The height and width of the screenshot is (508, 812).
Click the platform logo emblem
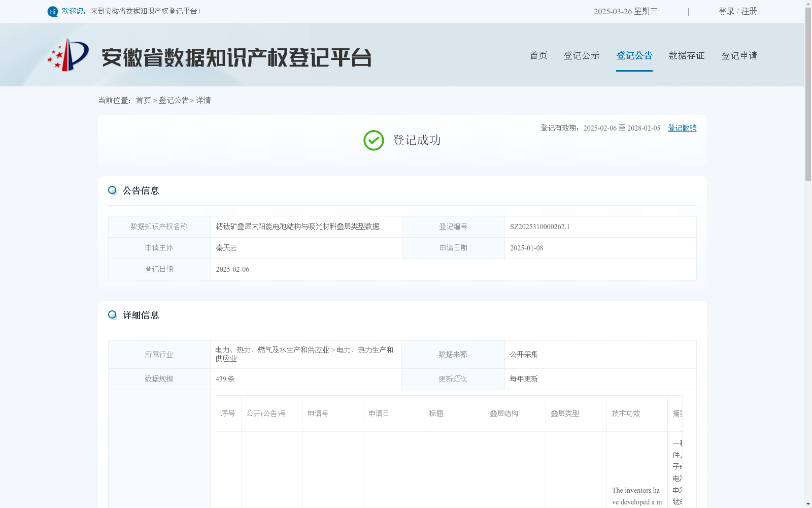point(68,55)
